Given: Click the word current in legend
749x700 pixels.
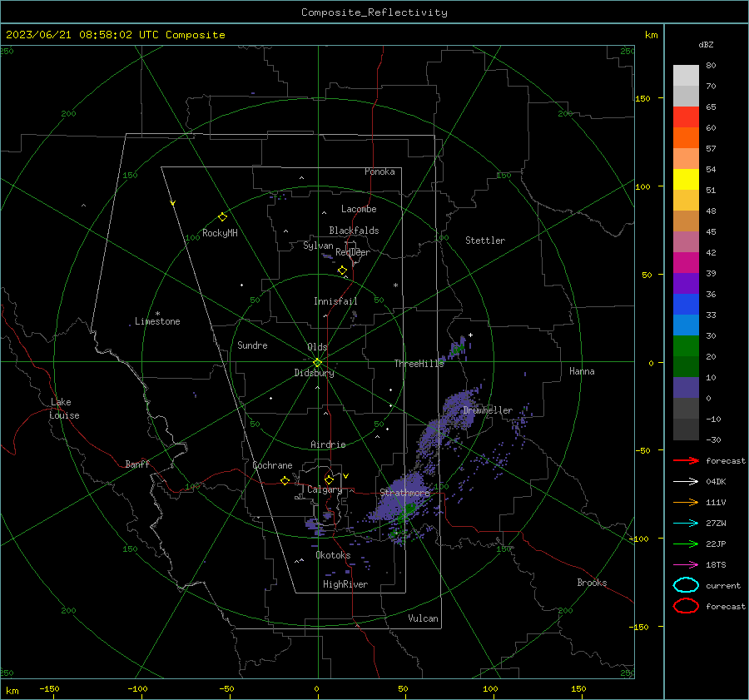Looking at the screenshot, I should click(x=723, y=586).
